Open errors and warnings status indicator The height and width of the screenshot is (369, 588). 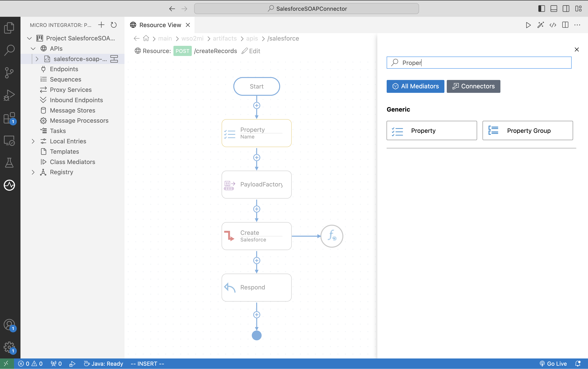(30, 364)
